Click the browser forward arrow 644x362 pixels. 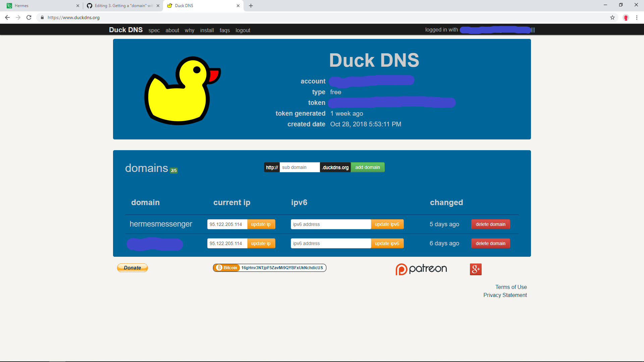coord(18,17)
